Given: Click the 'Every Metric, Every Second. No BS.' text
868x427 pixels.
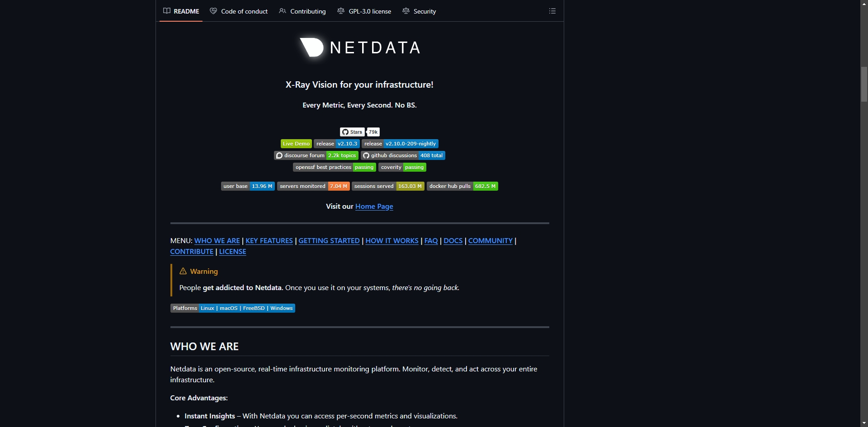Looking at the screenshot, I should tap(359, 105).
